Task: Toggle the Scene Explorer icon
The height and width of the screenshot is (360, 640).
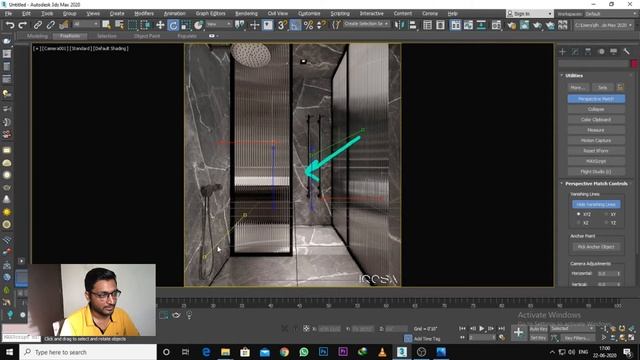Action: pyautogui.click(x=427, y=25)
